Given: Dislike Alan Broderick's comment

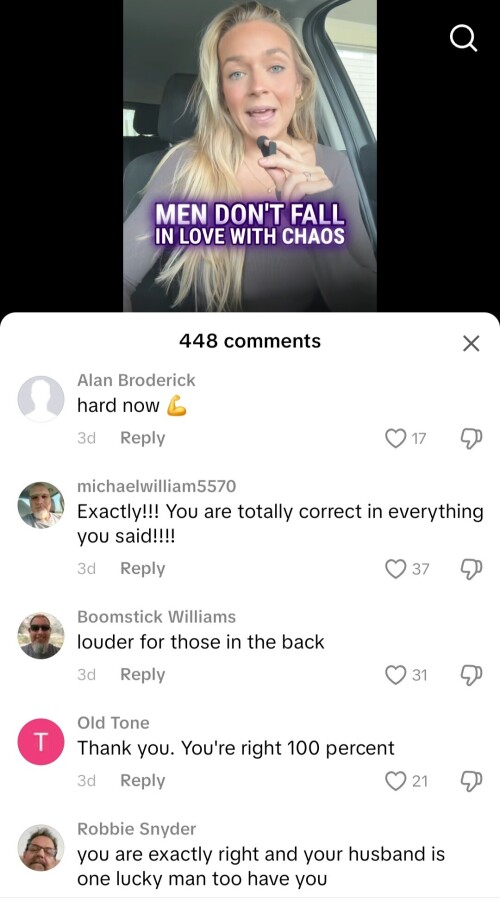Looking at the screenshot, I should tap(471, 438).
